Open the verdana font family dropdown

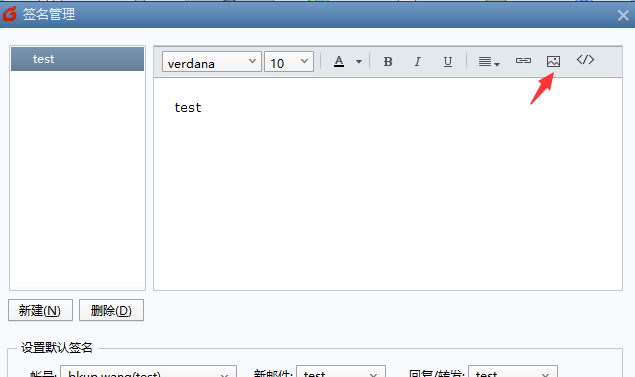tap(212, 62)
